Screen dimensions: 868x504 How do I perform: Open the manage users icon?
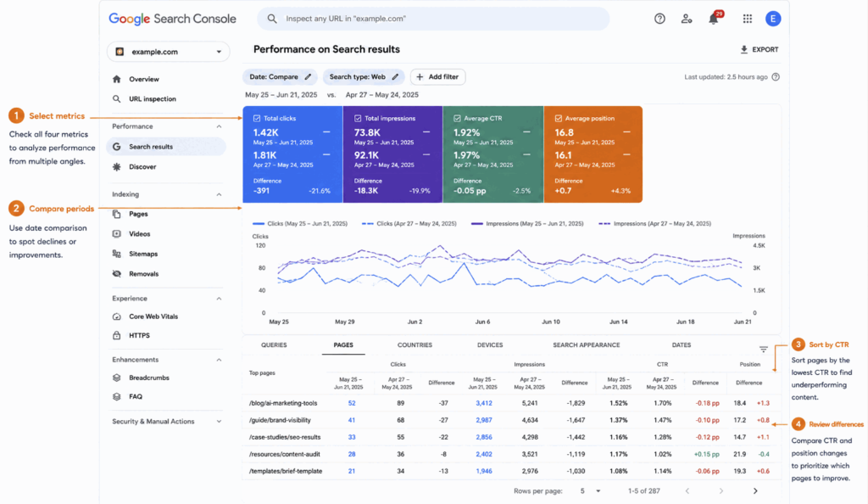click(x=687, y=19)
